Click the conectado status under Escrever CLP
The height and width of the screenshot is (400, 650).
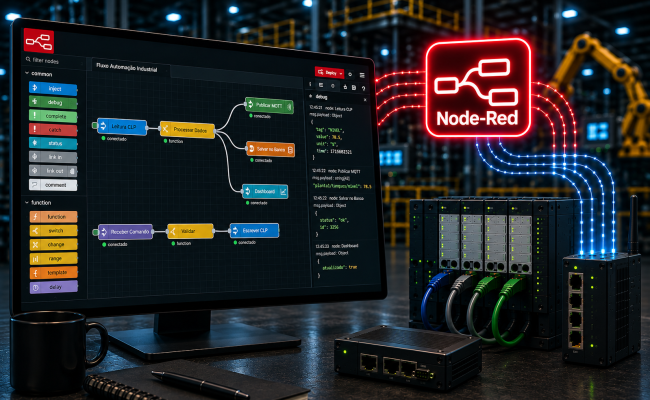click(245, 242)
